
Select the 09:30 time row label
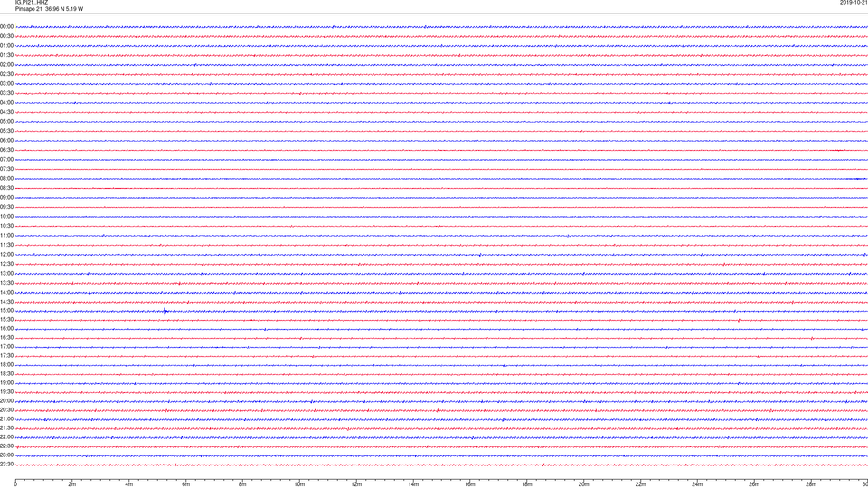pos(6,207)
